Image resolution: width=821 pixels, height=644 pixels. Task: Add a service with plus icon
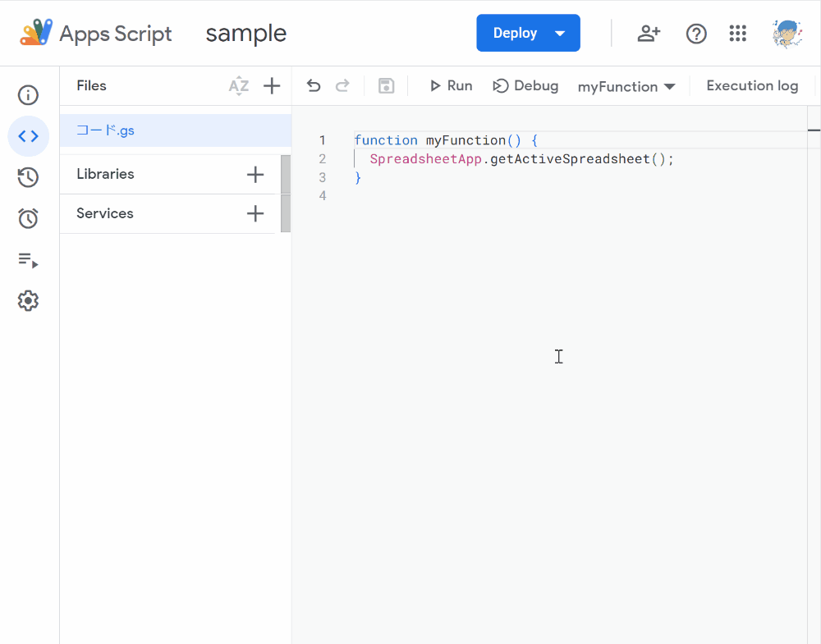pos(255,213)
